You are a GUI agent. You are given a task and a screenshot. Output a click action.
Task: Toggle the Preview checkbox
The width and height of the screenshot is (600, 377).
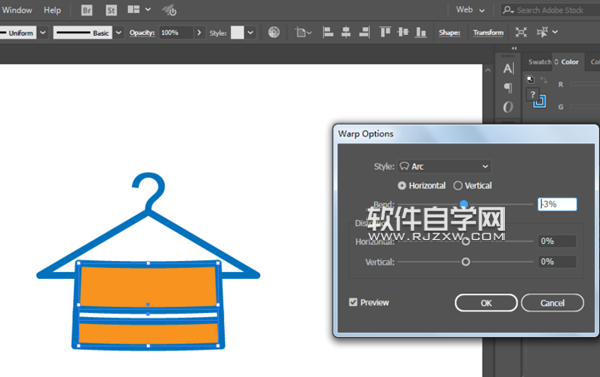click(x=353, y=302)
